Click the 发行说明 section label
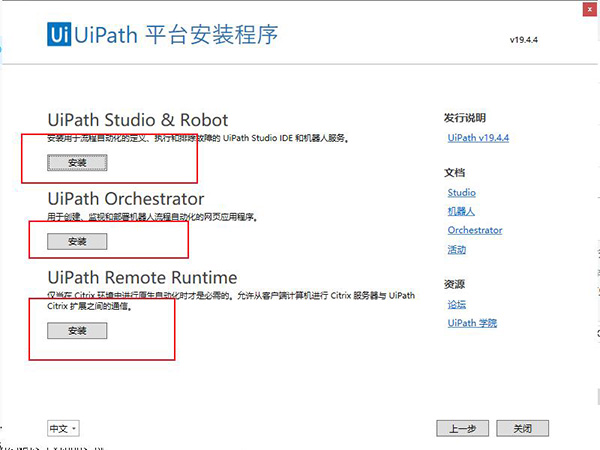 pyautogui.click(x=465, y=118)
